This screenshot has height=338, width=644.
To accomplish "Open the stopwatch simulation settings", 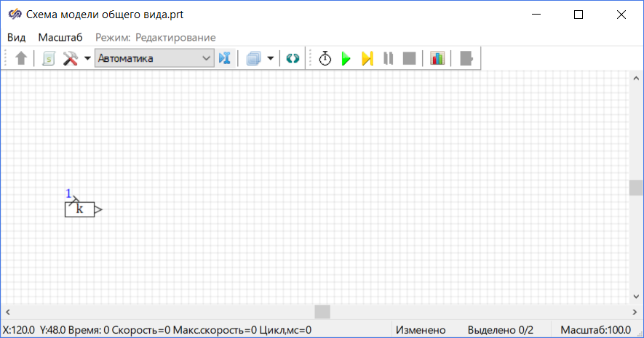I will coord(325,59).
